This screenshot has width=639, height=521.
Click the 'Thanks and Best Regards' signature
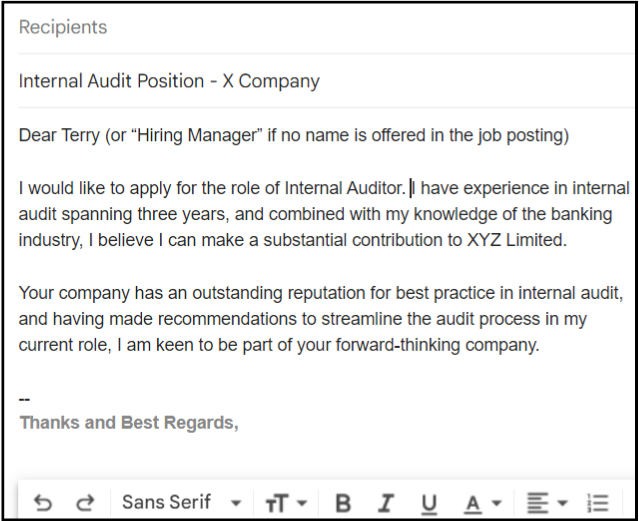click(x=129, y=422)
